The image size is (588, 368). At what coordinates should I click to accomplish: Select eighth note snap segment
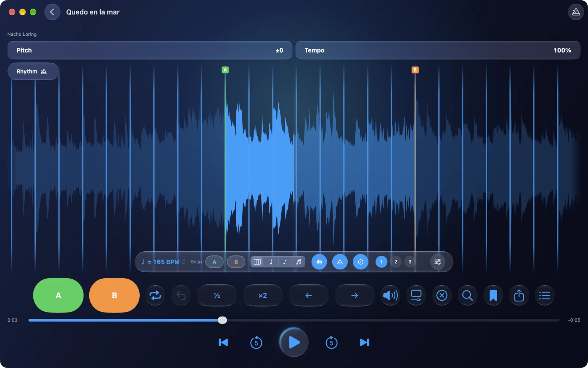pos(285,262)
